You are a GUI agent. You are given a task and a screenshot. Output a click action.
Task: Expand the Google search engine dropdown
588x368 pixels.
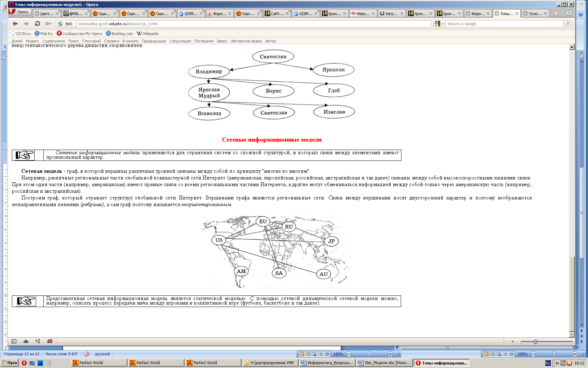tap(443, 24)
